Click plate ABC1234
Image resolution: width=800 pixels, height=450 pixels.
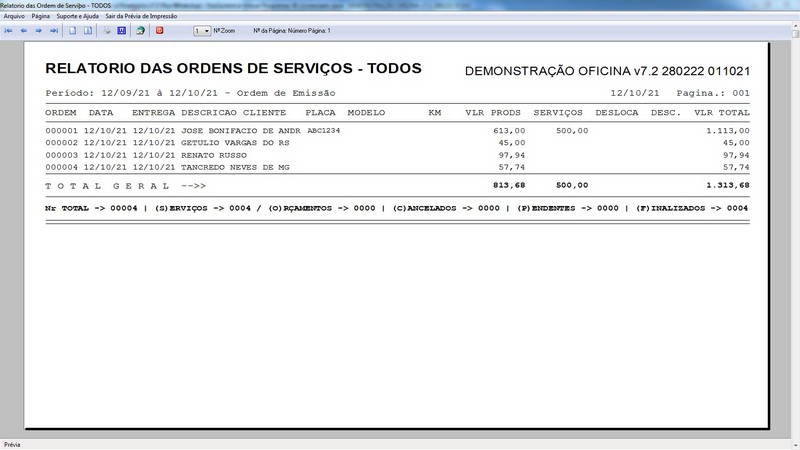point(323,131)
